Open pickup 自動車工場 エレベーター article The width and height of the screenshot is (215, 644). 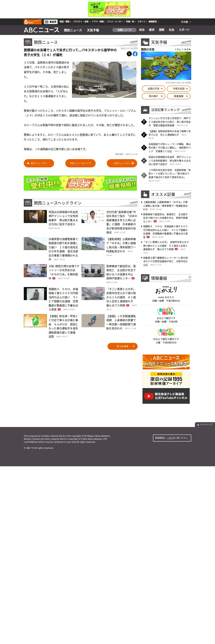click(x=165, y=261)
